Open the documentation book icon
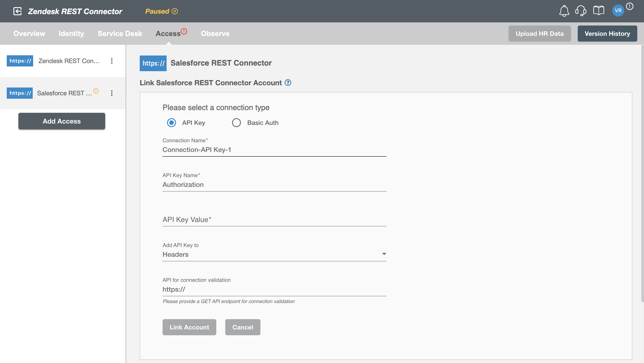The image size is (644, 363). click(x=599, y=11)
